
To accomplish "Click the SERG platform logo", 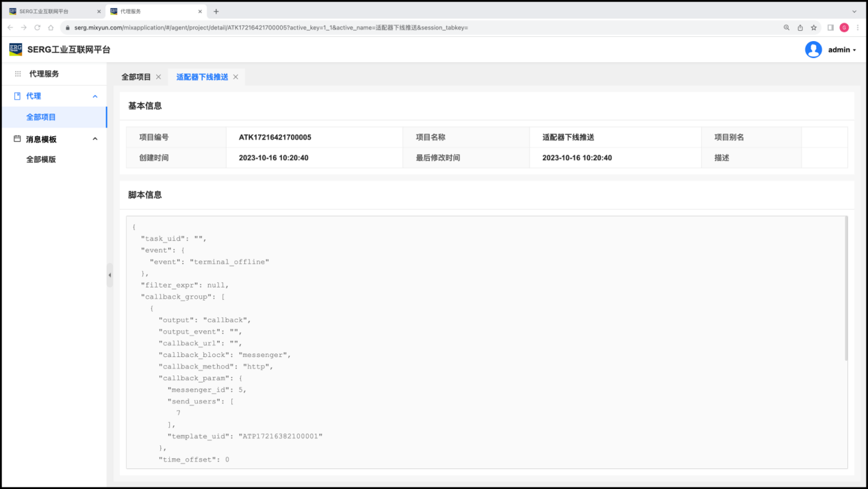I will pyautogui.click(x=15, y=49).
